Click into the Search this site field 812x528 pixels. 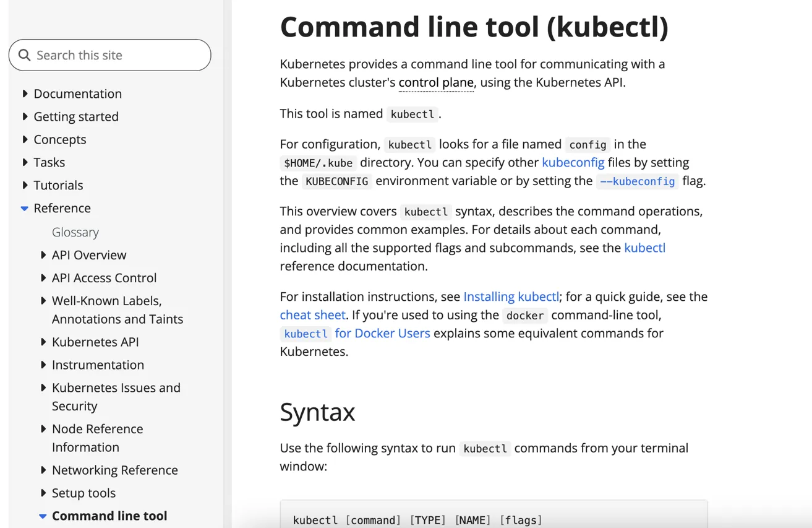(x=118, y=55)
